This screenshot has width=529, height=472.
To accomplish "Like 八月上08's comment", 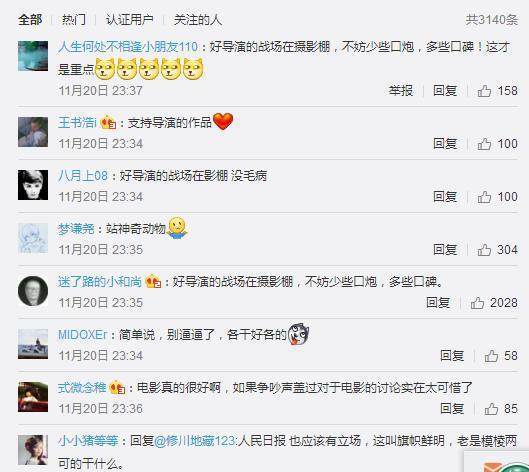I will click(484, 197).
